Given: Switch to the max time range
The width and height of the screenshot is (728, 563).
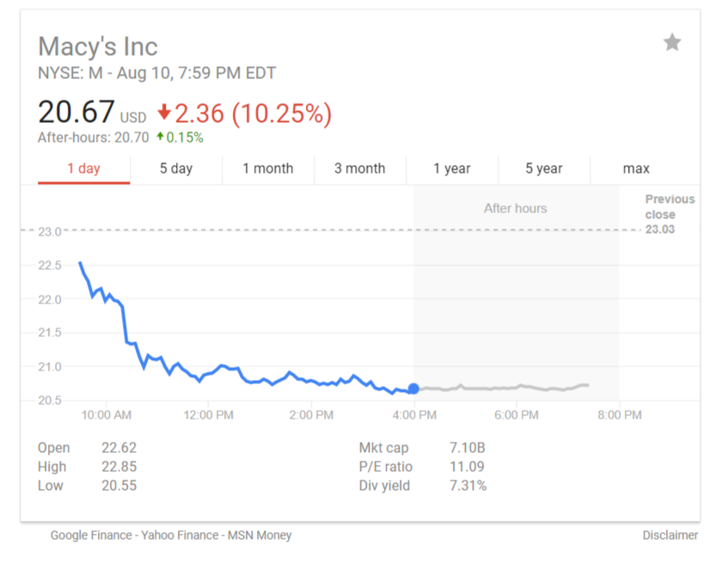Looking at the screenshot, I should pyautogui.click(x=636, y=168).
